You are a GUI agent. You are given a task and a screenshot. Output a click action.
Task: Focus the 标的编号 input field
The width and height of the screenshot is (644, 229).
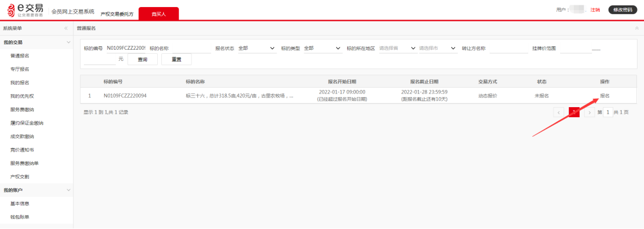[x=126, y=48]
